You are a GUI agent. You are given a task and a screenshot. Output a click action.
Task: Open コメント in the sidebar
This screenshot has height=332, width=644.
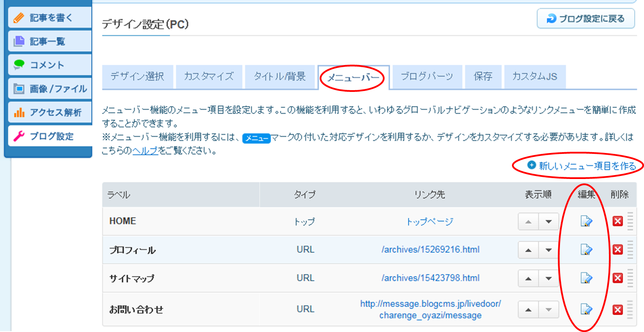coord(50,65)
